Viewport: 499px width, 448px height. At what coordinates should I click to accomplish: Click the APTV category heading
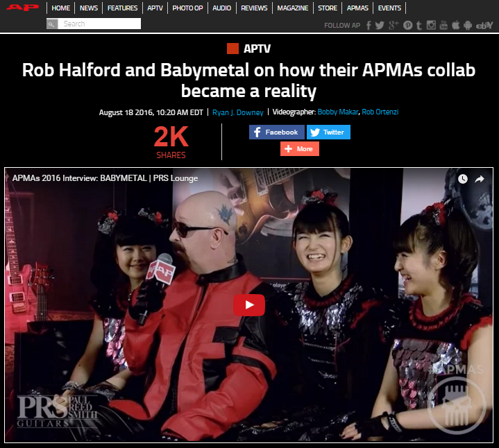tap(257, 49)
